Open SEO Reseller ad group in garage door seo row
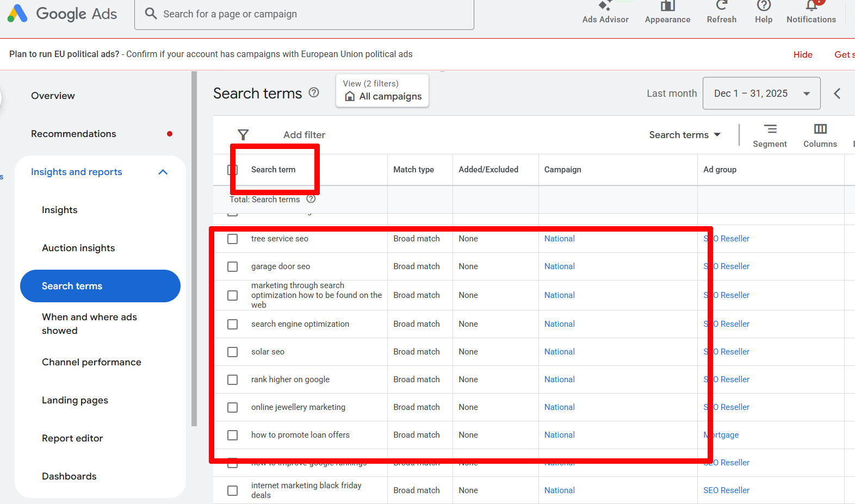 726,266
